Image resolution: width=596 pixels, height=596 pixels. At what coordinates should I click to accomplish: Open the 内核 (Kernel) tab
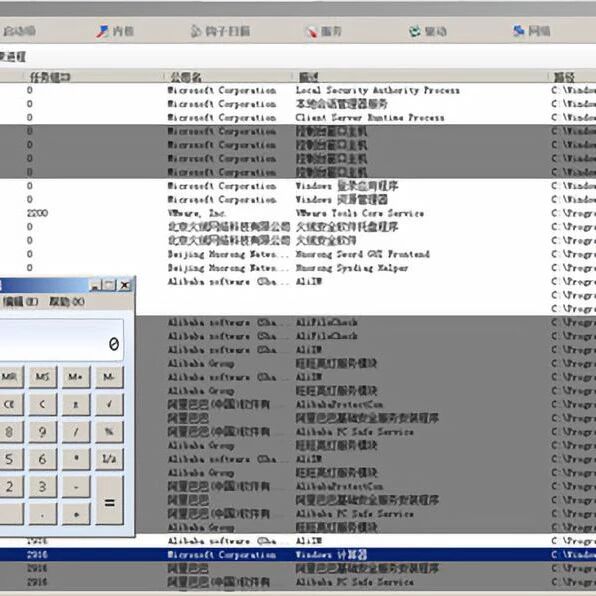pos(115,31)
